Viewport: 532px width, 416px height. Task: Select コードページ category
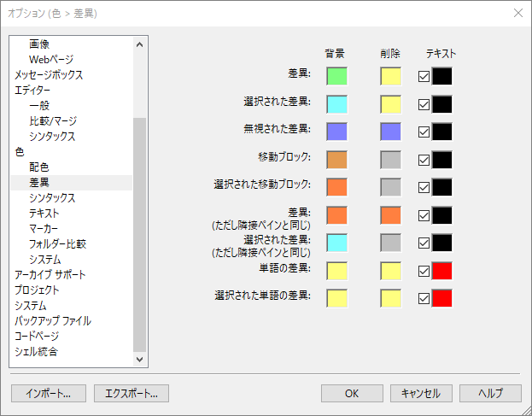(x=37, y=337)
